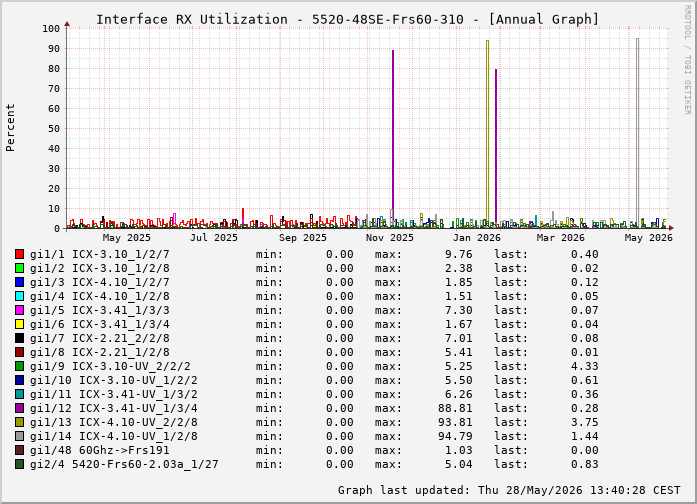
Task: Select the label gi1/9 ICX-3.10-UV_2/2/2
Action: pyautogui.click(x=110, y=366)
